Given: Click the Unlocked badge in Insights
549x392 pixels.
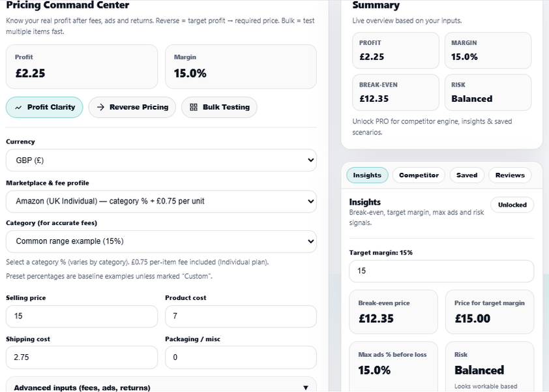Looking at the screenshot, I should (x=512, y=205).
